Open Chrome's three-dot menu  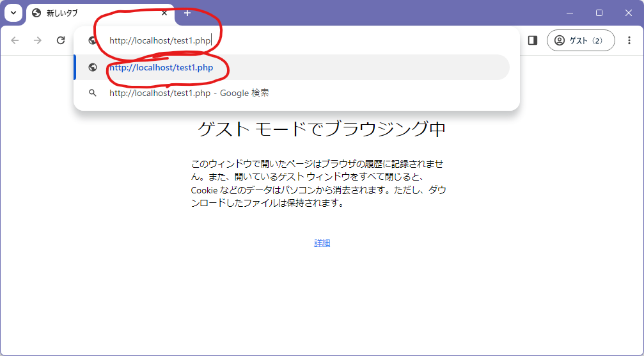click(629, 40)
